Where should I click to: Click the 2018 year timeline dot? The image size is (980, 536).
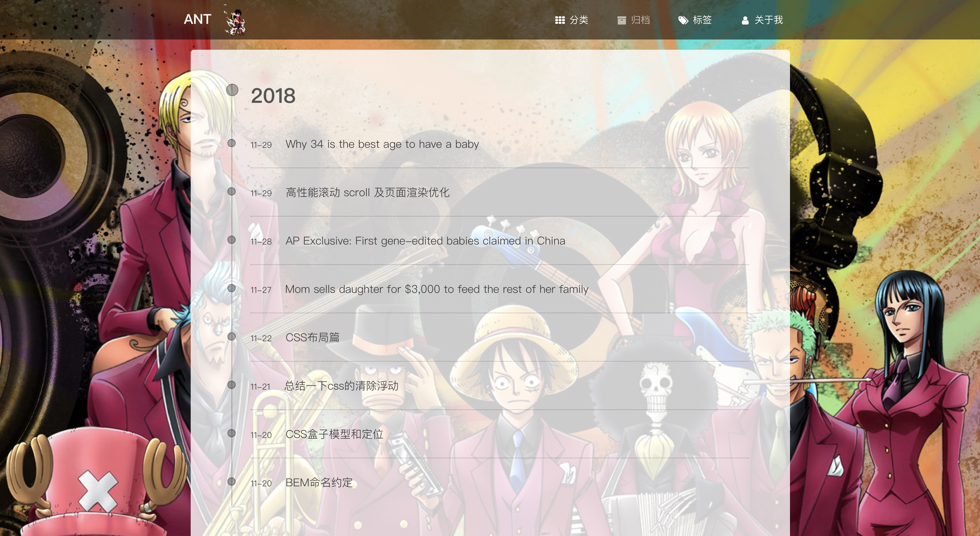click(x=232, y=90)
